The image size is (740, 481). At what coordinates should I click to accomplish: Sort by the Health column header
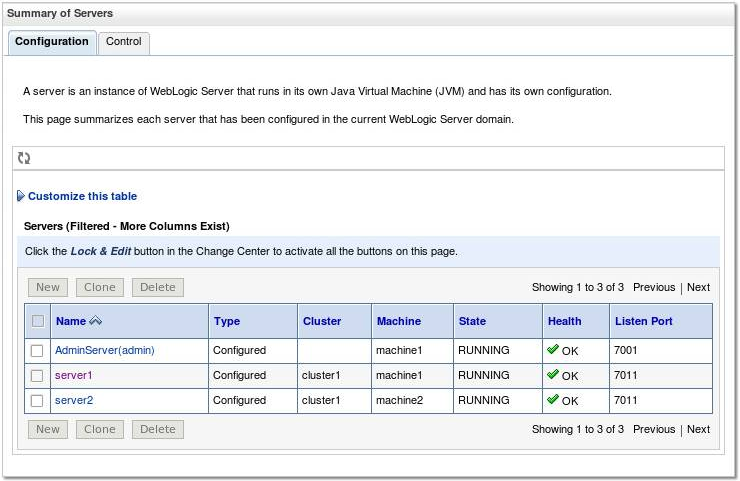click(564, 321)
